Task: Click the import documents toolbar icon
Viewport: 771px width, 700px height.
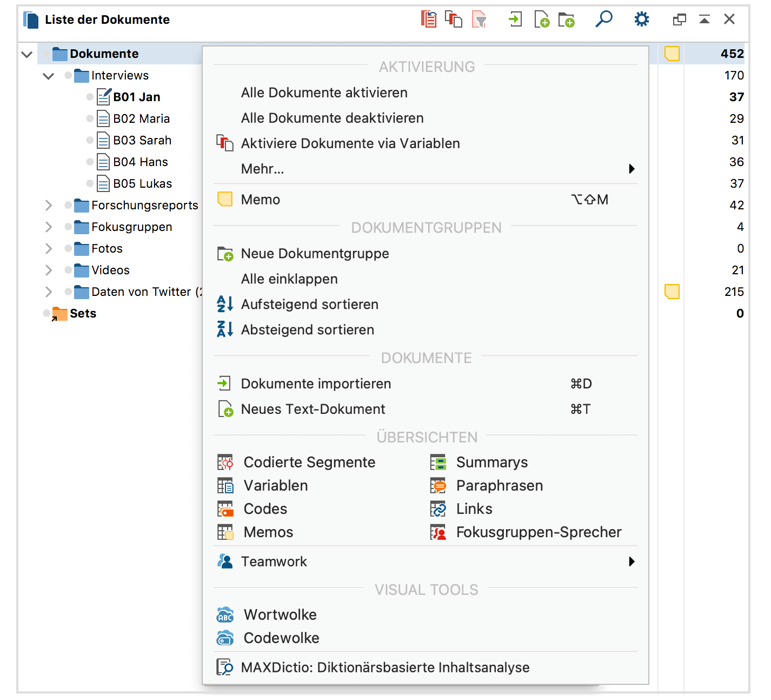Action: (515, 19)
